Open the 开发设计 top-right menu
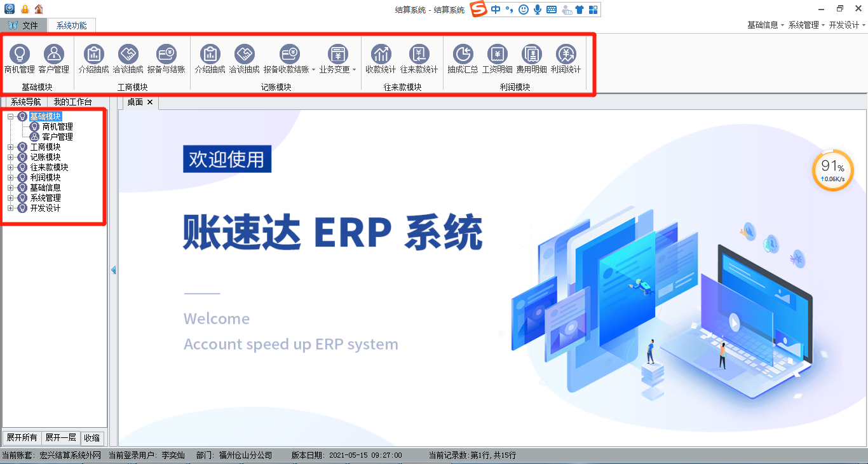 tap(847, 25)
